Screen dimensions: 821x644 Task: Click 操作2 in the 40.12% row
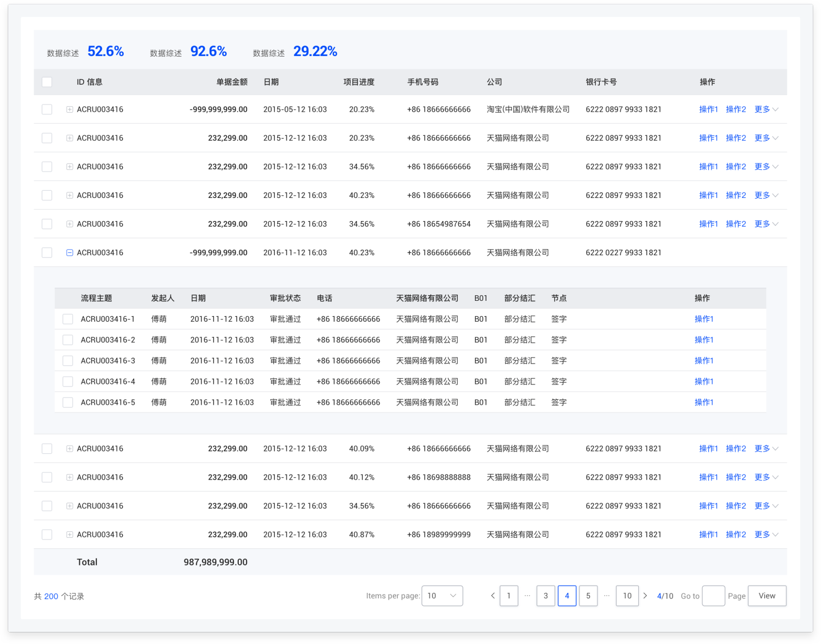point(736,477)
